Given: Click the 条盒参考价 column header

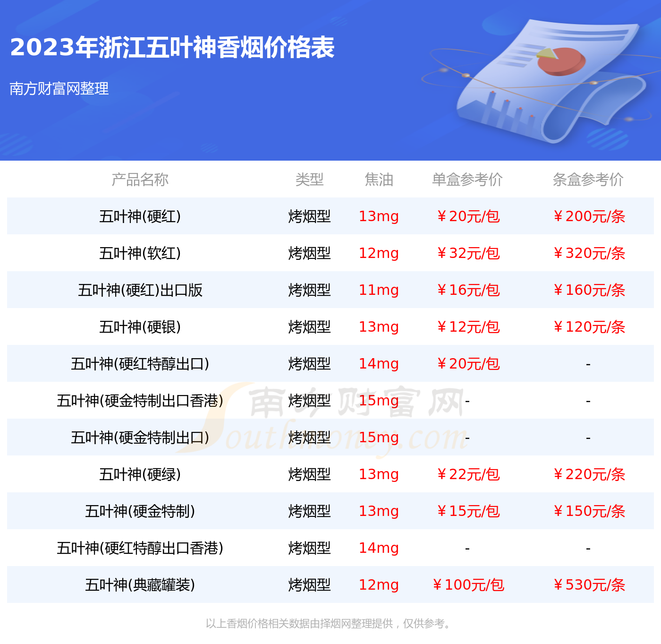Looking at the screenshot, I should coord(588,180).
